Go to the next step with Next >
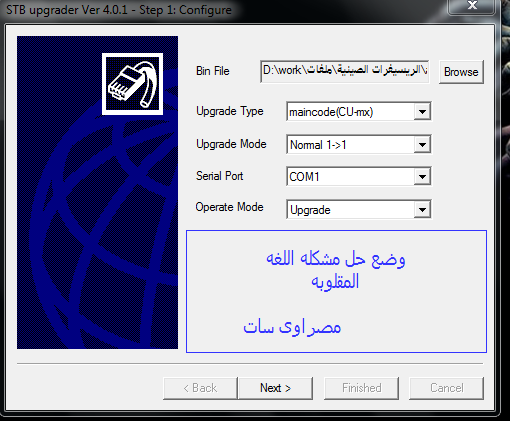Viewport: 510px width, 421px height. click(x=276, y=388)
